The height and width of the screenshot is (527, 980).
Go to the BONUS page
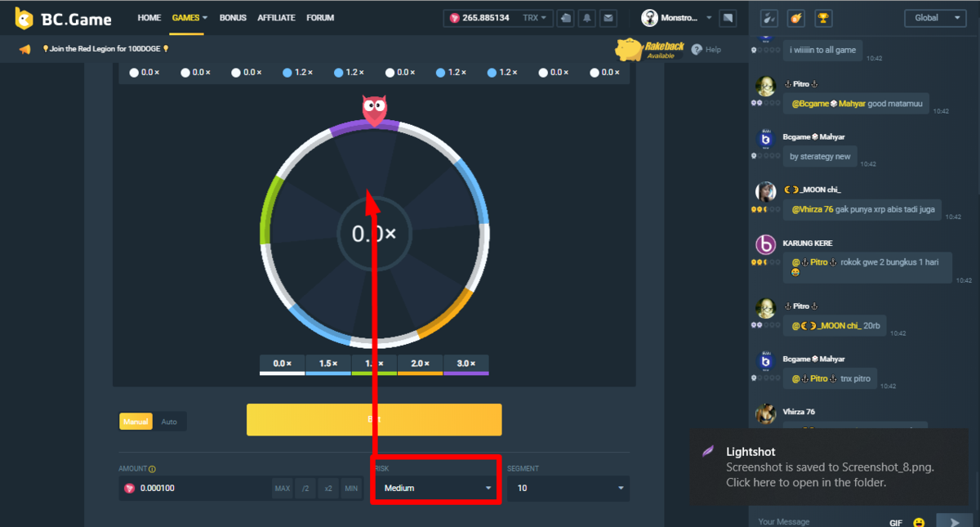(x=233, y=18)
